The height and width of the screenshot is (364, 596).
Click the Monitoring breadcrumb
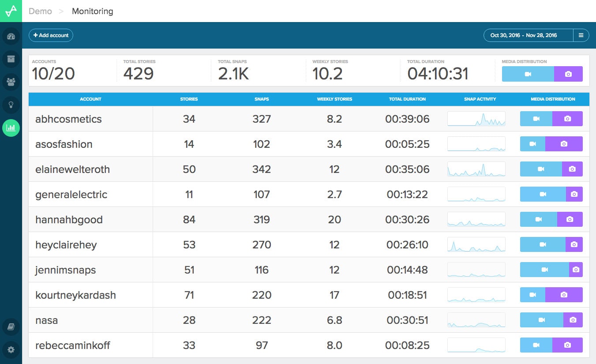(x=93, y=11)
